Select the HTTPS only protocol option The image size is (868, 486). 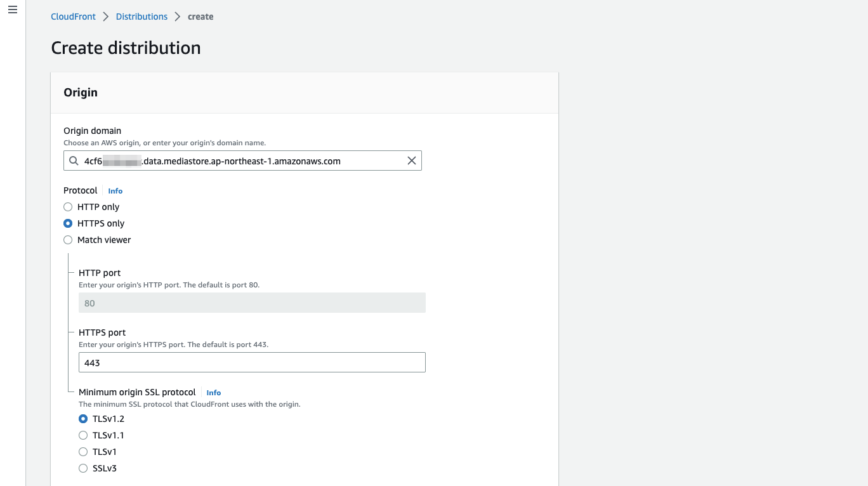[68, 223]
